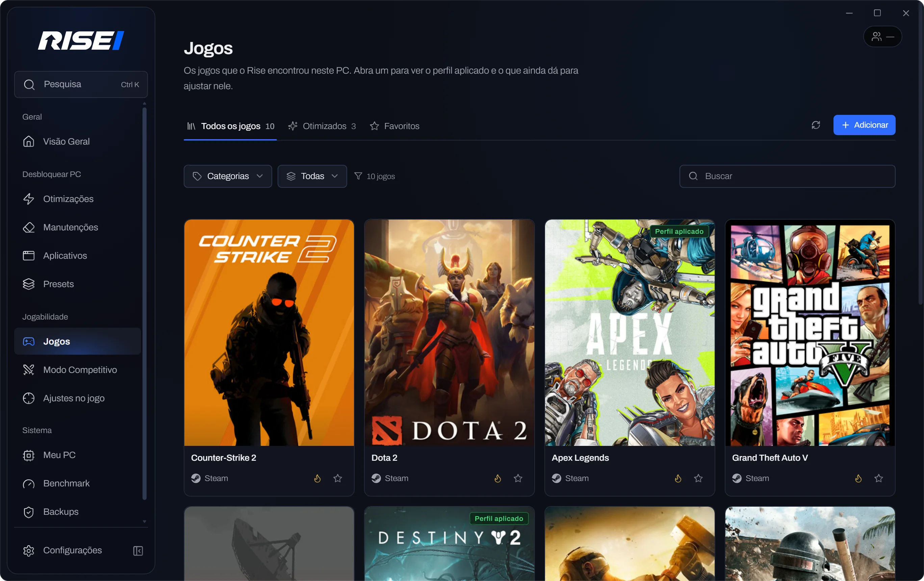Click Steam icon on Counter-Strike 2 card
This screenshot has height=581, width=924.
[196, 478]
